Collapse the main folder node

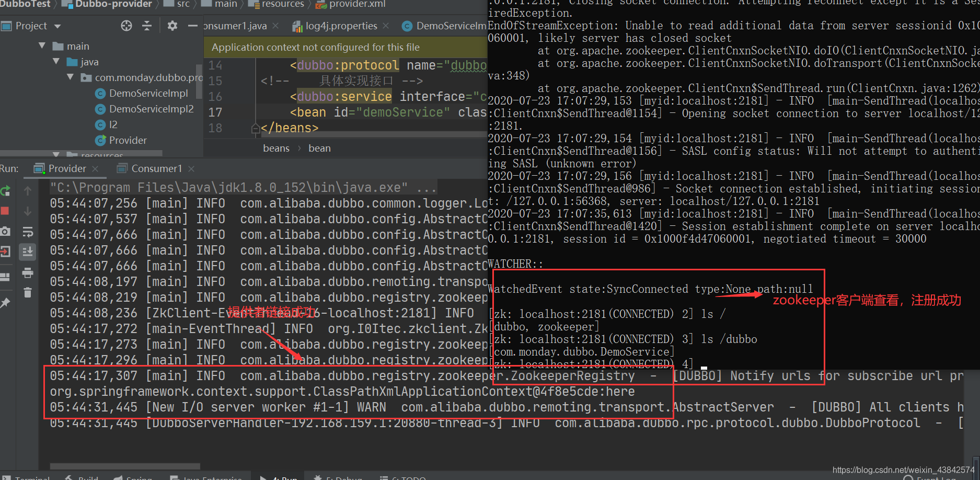(42, 46)
